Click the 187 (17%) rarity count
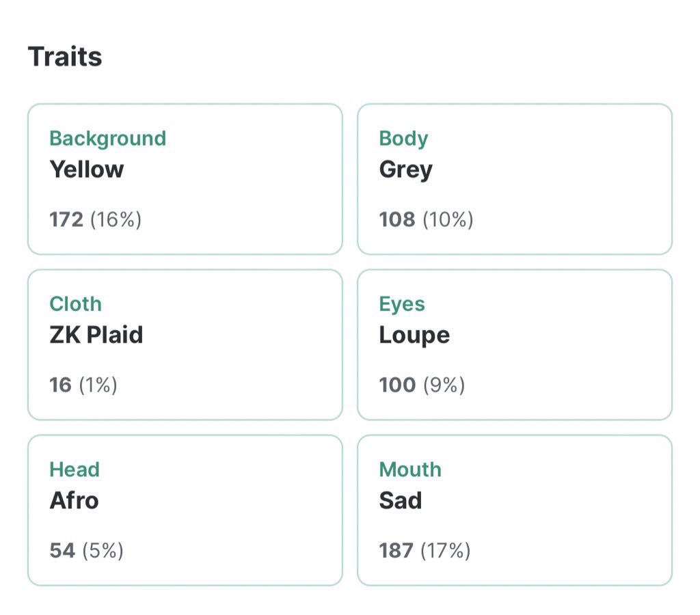Image resolution: width=700 pixels, height=615 pixels. [425, 551]
